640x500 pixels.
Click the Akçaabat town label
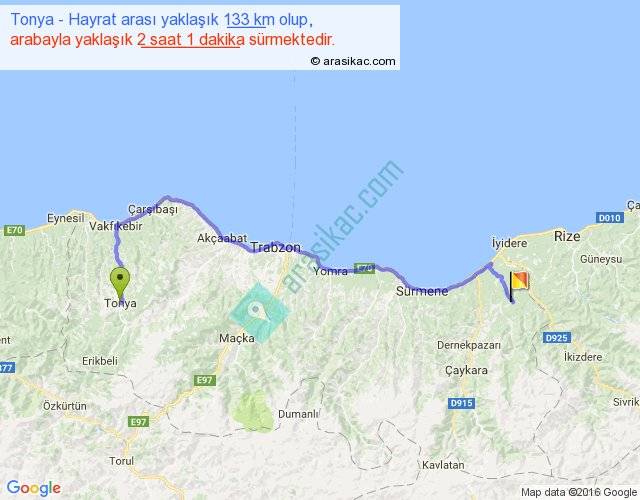coord(221,238)
